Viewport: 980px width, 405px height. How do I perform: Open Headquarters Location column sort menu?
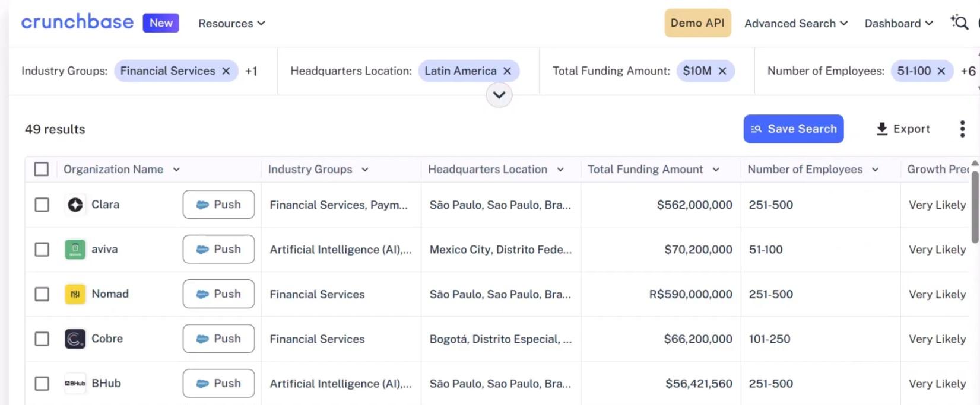pos(560,170)
